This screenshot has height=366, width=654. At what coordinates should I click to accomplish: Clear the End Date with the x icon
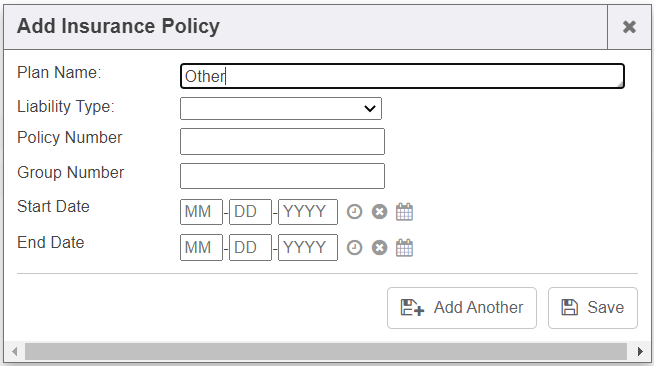[x=380, y=248]
